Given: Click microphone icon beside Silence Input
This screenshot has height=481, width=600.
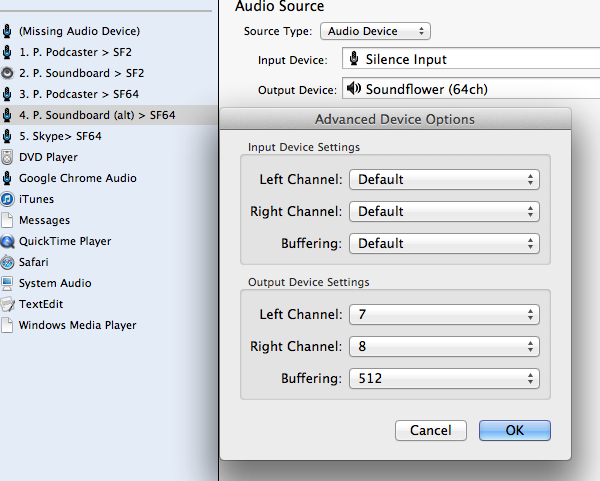Looking at the screenshot, I should tap(354, 59).
